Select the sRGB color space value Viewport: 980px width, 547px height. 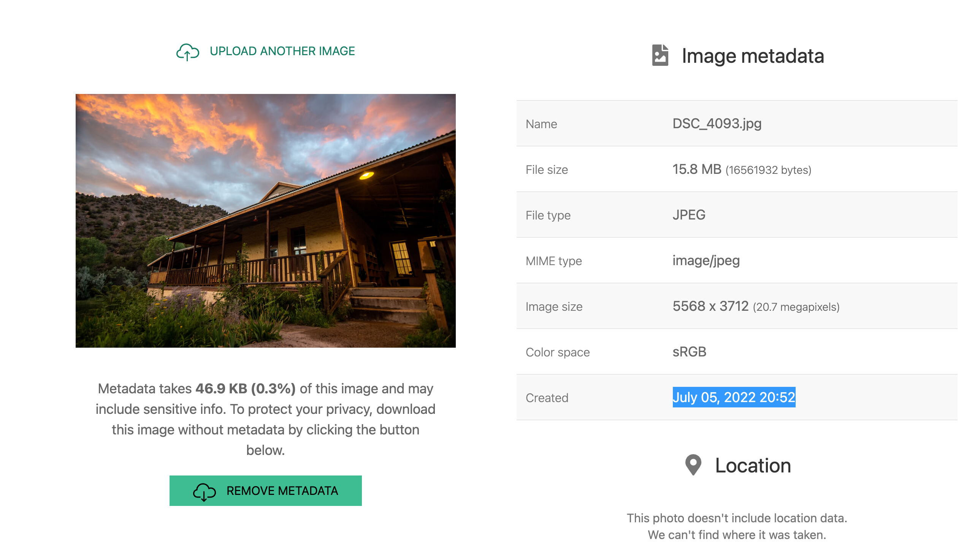click(x=689, y=352)
